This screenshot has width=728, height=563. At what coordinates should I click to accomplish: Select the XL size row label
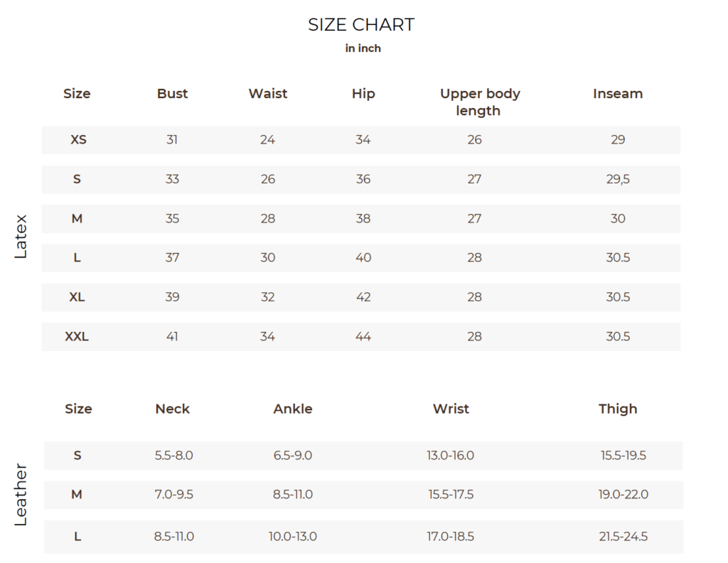pos(77,297)
